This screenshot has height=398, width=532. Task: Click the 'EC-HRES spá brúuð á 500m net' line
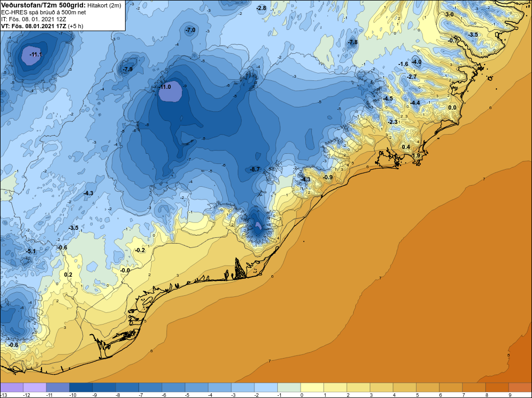tap(44, 12)
